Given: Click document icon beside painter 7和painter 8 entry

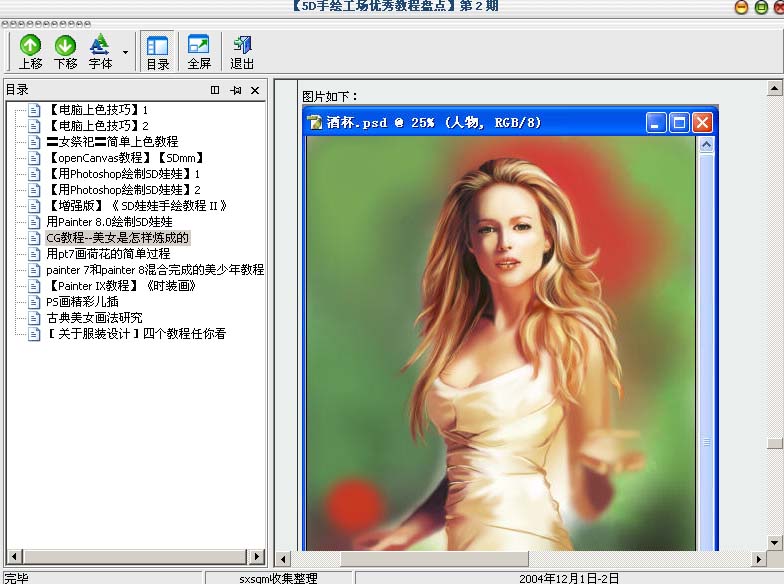Looking at the screenshot, I should click(34, 270).
